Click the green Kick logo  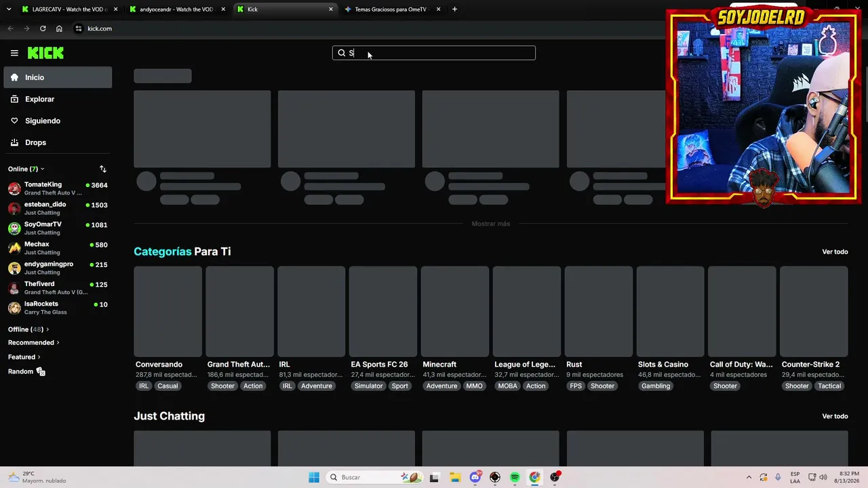[45, 53]
